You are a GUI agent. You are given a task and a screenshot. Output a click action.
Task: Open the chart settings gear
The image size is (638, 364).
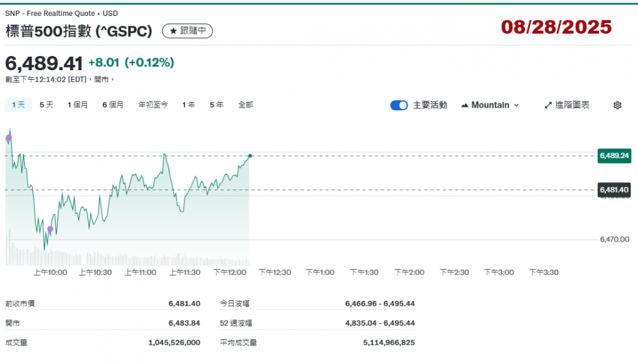[x=617, y=105]
